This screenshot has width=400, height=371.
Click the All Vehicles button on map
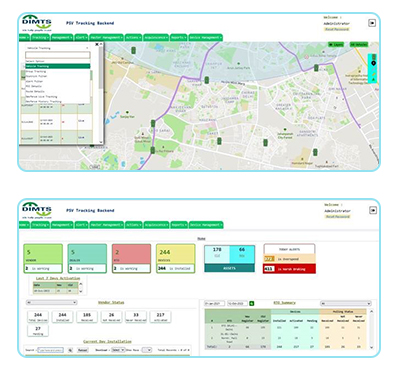coord(359,44)
